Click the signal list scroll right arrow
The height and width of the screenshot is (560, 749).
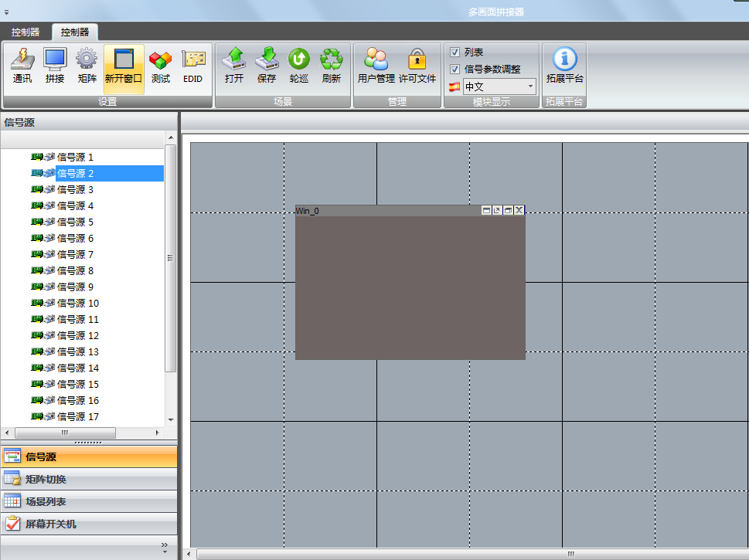pyautogui.click(x=157, y=433)
